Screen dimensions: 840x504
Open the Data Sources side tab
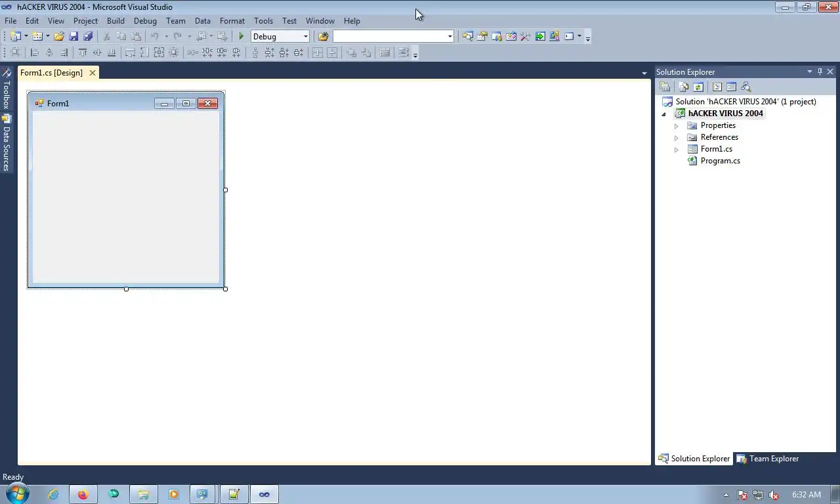pos(6,143)
